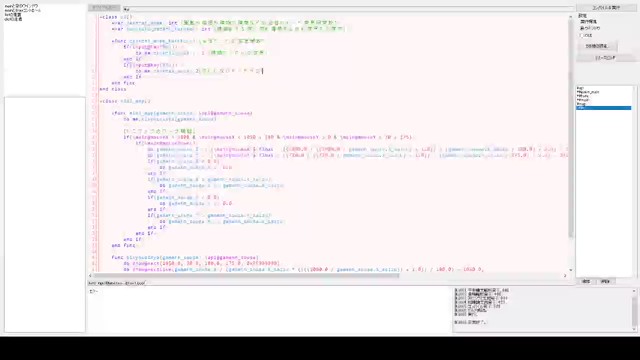Image resolution: width=640 pixels, height=360 pixels.
Task: Click the second wide button in right panel
Action: [605, 58]
